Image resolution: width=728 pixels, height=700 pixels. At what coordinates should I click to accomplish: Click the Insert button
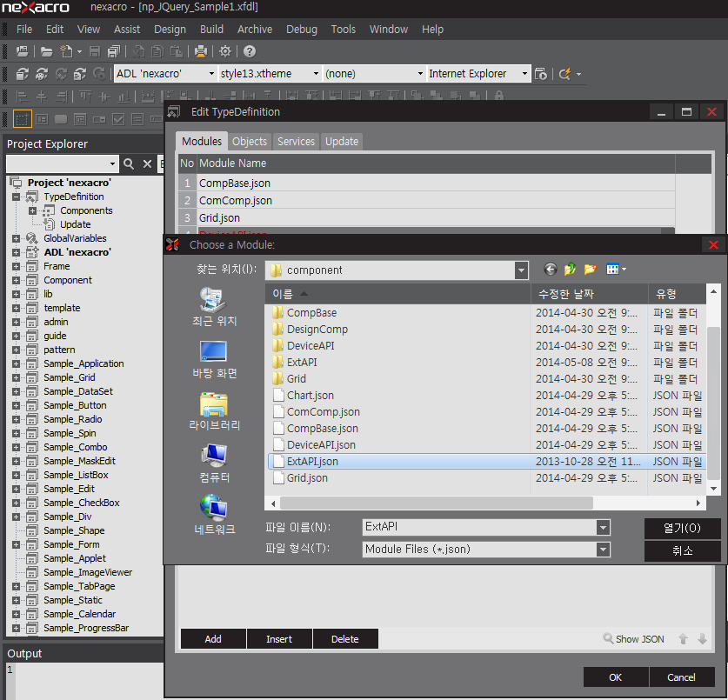pyautogui.click(x=279, y=639)
